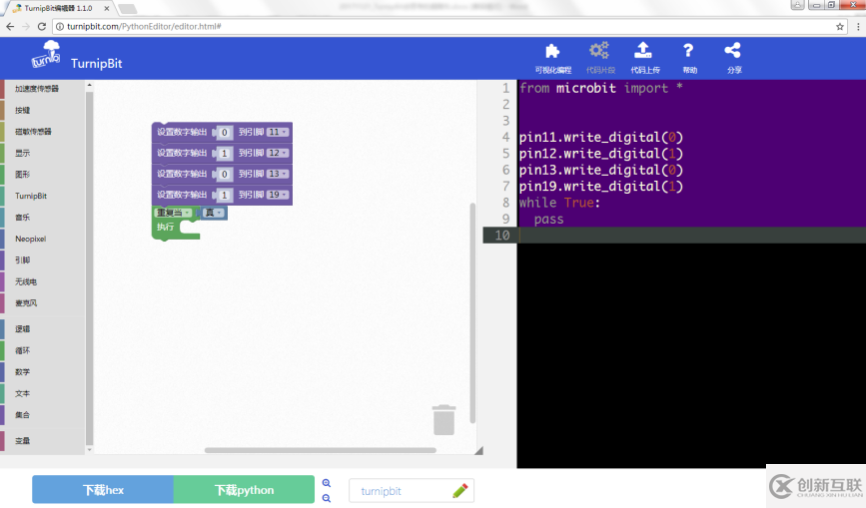Click value 1 field on pin 19 block
Viewport: 866px width, 508px height.
pyautogui.click(x=224, y=195)
